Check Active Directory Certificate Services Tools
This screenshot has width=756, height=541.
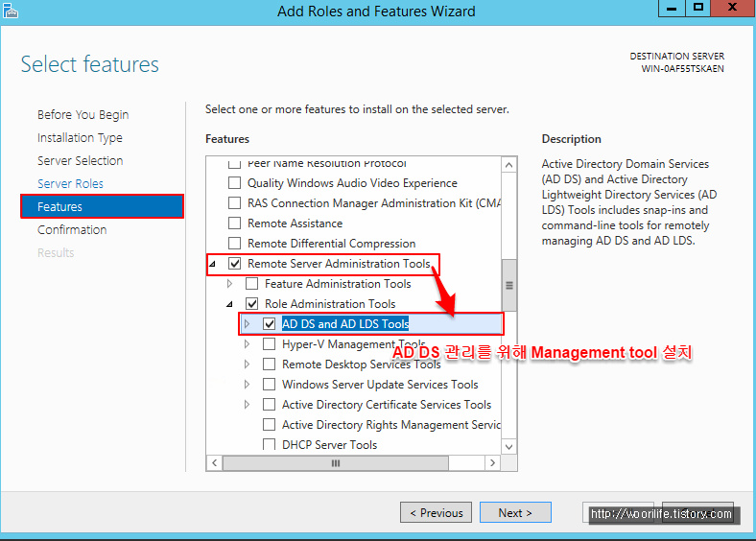pos(269,405)
